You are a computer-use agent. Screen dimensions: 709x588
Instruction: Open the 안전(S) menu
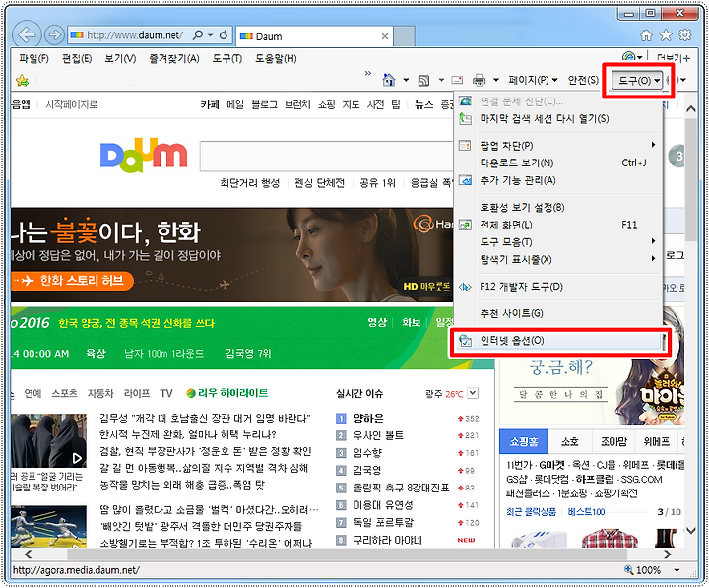pyautogui.click(x=583, y=80)
